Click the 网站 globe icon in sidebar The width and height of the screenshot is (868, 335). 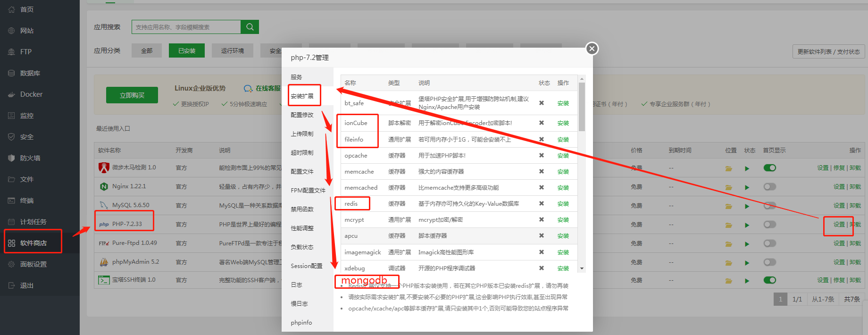click(11, 31)
